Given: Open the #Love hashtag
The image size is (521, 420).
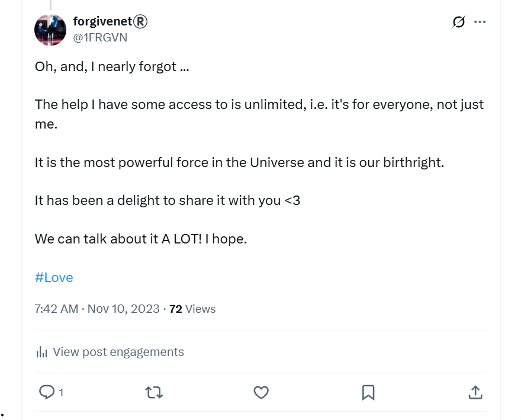Looking at the screenshot, I should tap(54, 277).
